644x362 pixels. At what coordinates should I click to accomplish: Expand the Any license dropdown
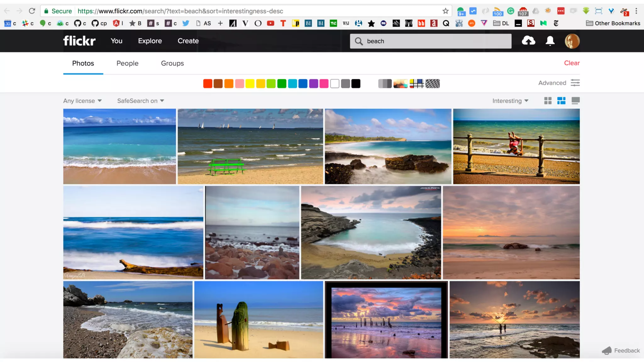tap(82, 101)
